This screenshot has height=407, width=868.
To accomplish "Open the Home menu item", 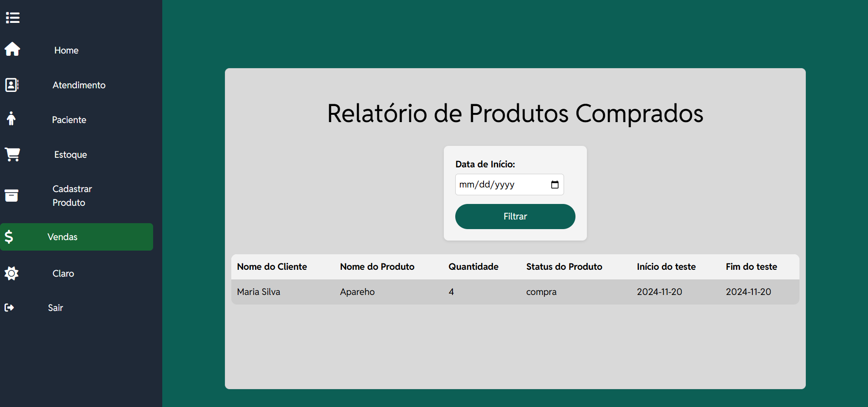I will [x=66, y=50].
